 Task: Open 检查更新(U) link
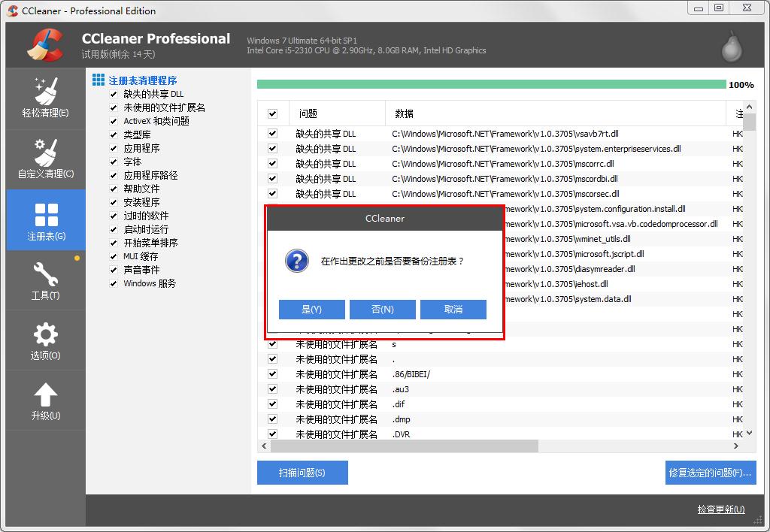tap(720, 509)
